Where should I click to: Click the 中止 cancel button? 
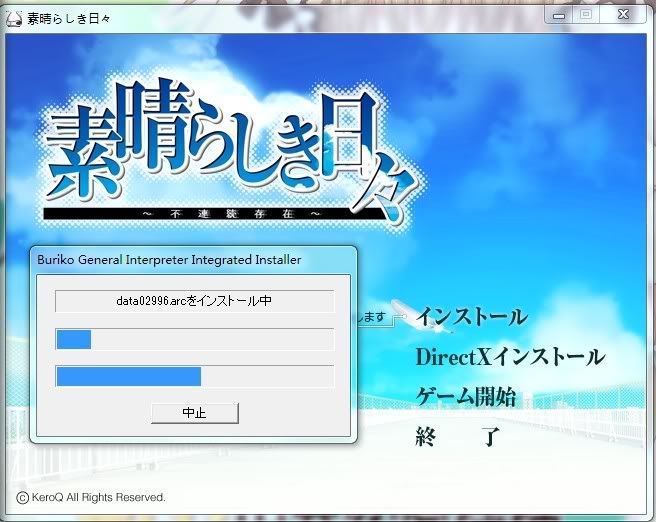[x=195, y=413]
